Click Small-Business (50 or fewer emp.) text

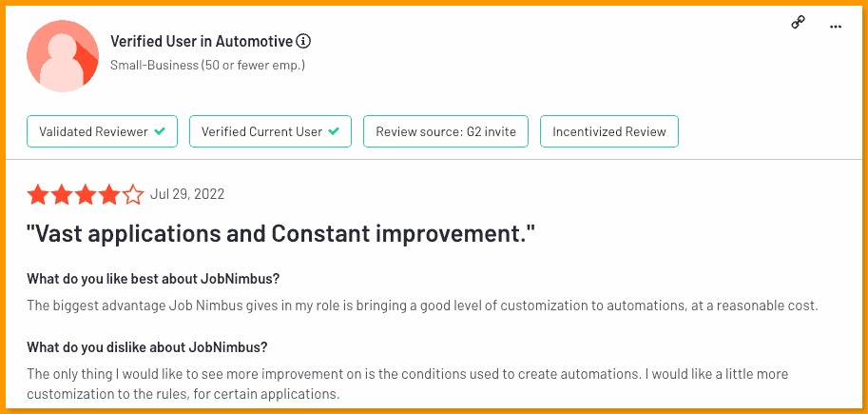click(x=207, y=66)
